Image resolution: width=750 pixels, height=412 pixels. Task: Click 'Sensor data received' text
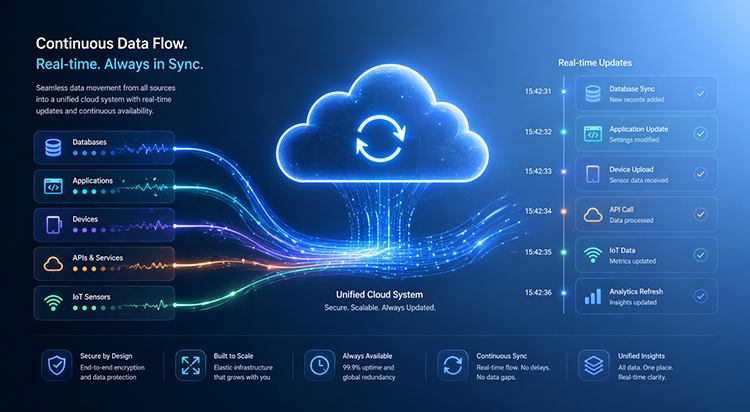click(639, 180)
